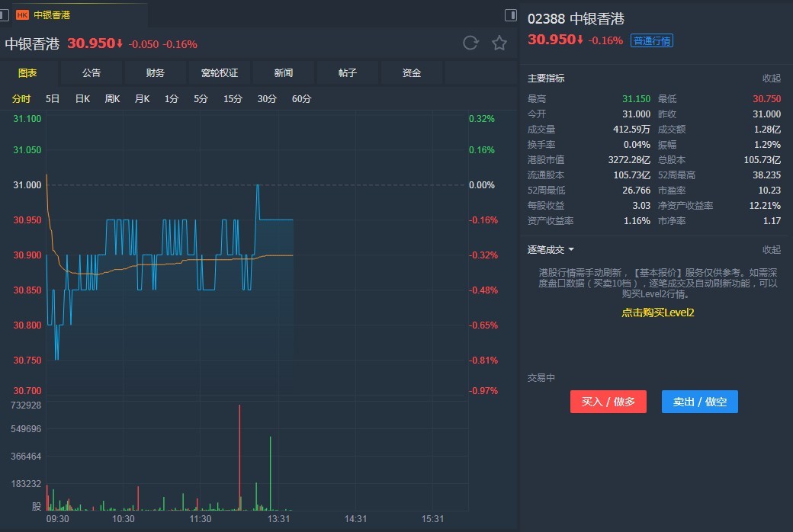Click the 02388 中银香港 panel title
Viewport: 793px width, 532px height.
click(576, 19)
